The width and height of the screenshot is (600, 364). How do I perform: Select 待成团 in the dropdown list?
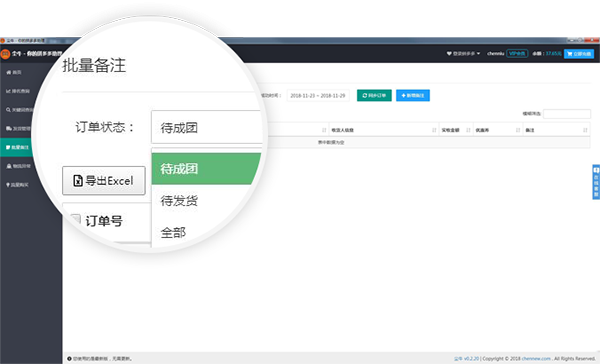[206, 168]
